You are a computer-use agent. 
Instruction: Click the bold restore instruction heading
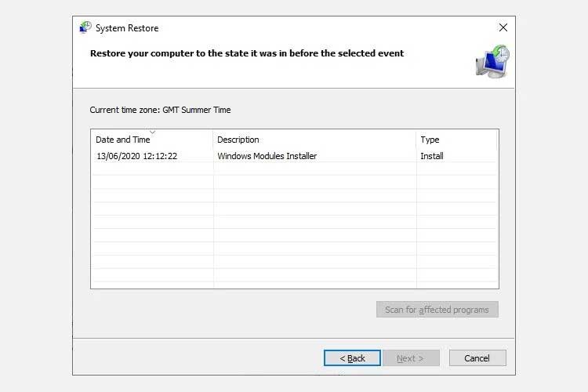247,54
